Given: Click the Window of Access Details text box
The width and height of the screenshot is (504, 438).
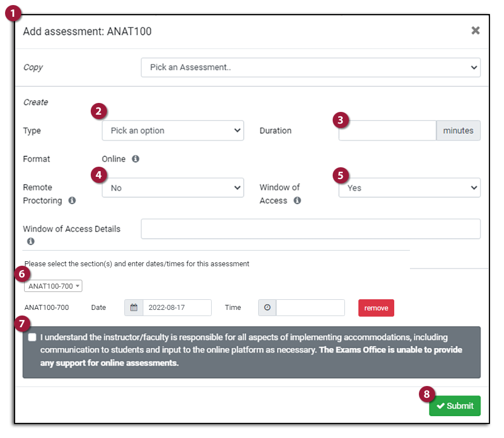Looking at the screenshot, I should (x=311, y=229).
